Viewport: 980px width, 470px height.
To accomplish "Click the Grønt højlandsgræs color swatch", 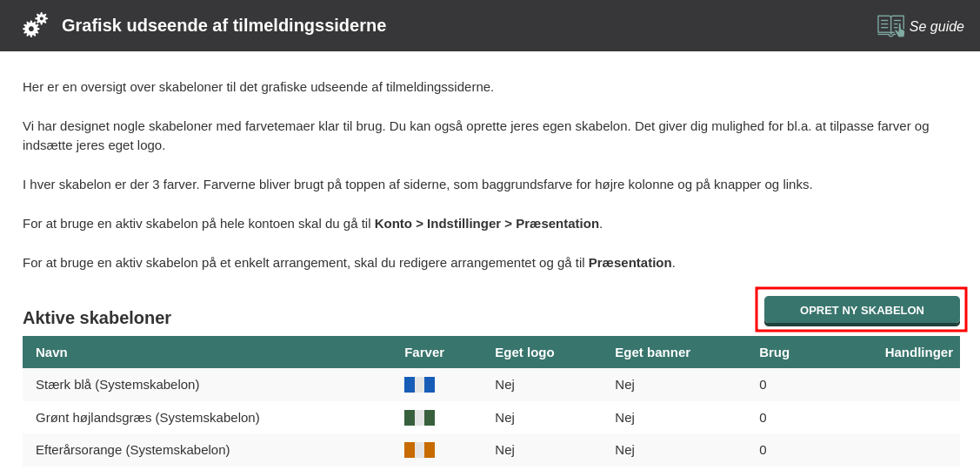I will (x=419, y=418).
